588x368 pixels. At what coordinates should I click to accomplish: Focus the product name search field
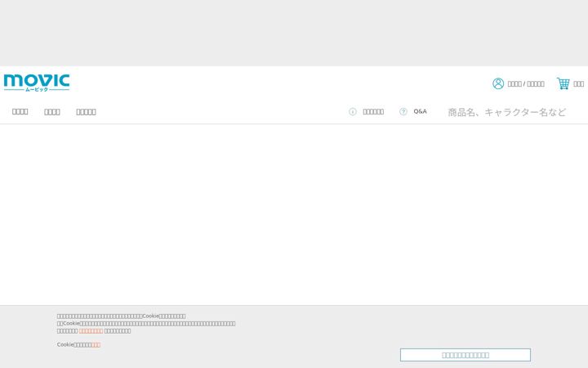point(506,112)
